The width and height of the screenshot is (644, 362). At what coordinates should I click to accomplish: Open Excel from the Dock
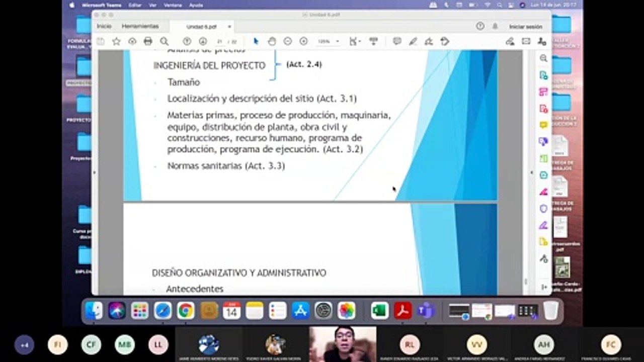coord(380,311)
